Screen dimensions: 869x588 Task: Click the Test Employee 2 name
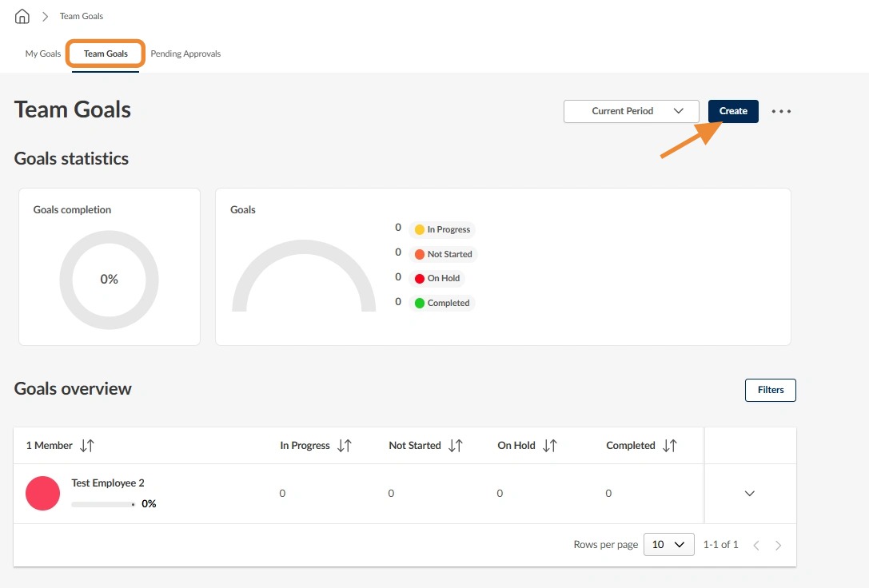108,483
